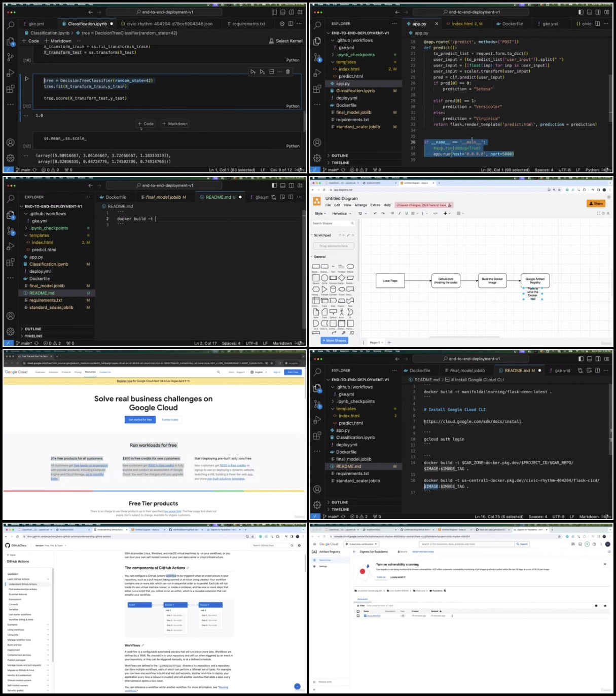Toggle primary sidebar in app.py window title bar
Image resolution: width=616 pixels, height=696 pixels.
coord(581,12)
